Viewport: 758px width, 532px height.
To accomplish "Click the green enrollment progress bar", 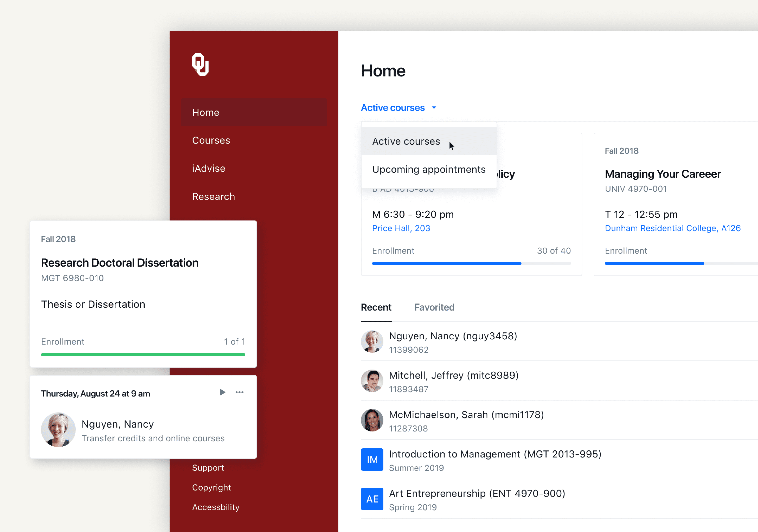I will pyautogui.click(x=143, y=354).
